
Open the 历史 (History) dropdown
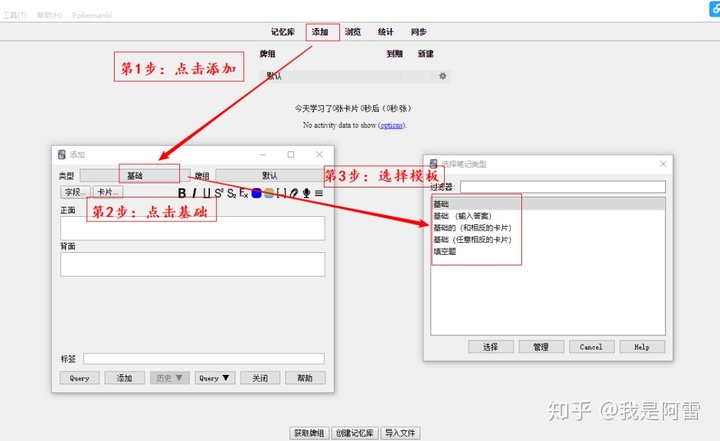(x=169, y=378)
